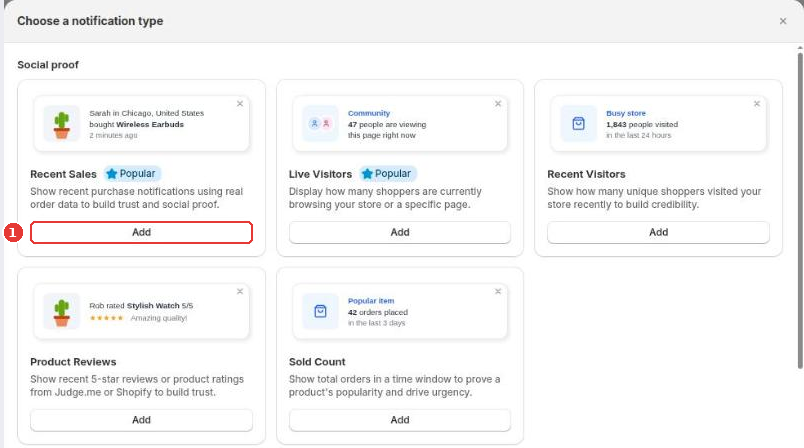The image size is (804, 448).
Task: Dismiss Community preview popup
Action: pyautogui.click(x=498, y=104)
